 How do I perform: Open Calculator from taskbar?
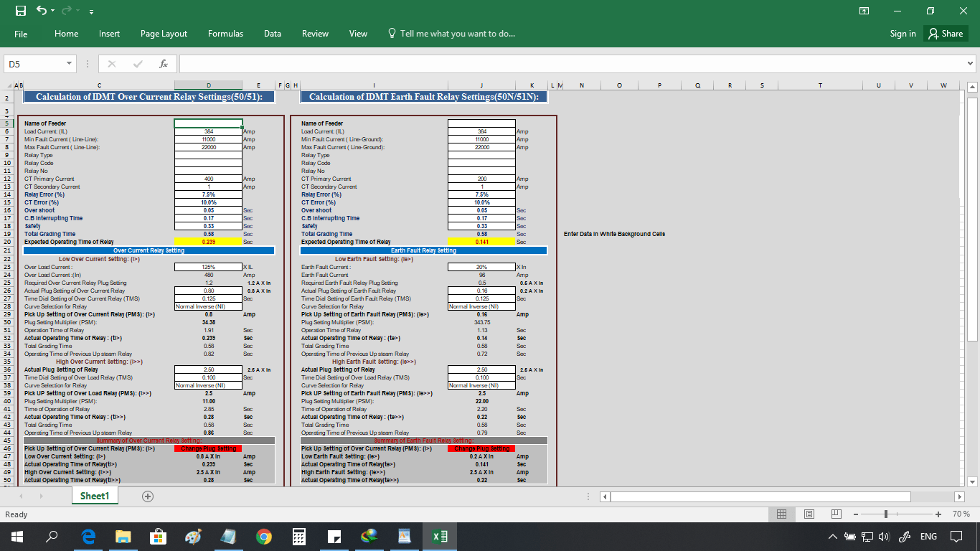[299, 537]
